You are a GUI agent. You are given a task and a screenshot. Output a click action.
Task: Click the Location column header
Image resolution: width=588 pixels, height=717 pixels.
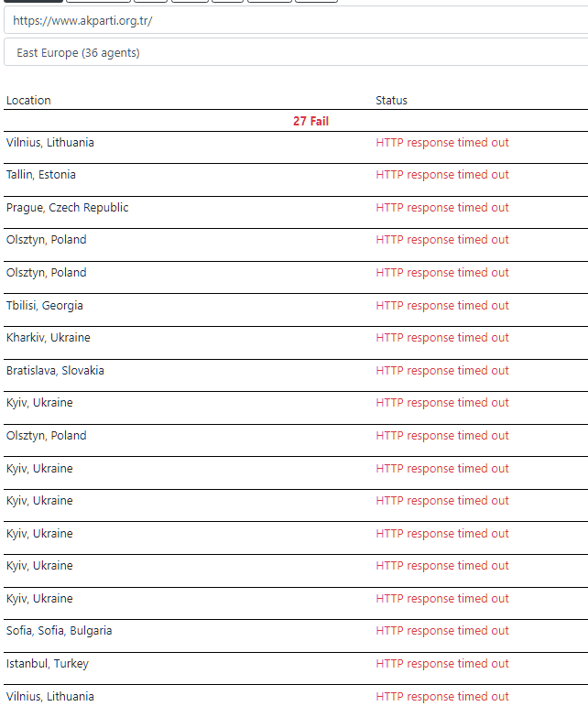(28, 101)
